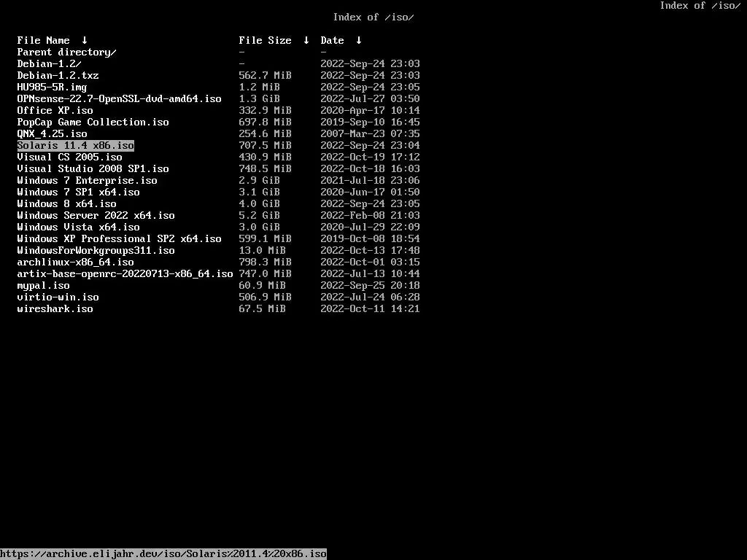Click PopCap Game Collection.iso
Image resolution: width=747 pixels, height=560 pixels.
click(93, 122)
